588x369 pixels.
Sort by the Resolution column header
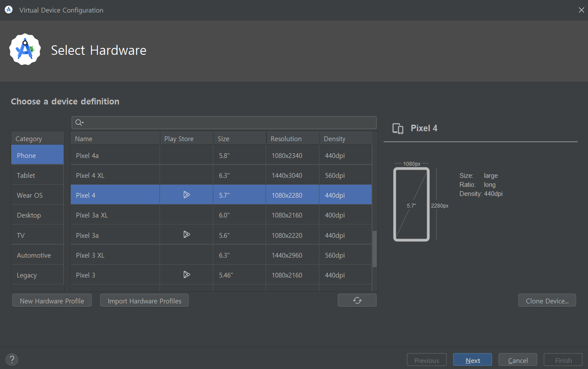(293, 139)
